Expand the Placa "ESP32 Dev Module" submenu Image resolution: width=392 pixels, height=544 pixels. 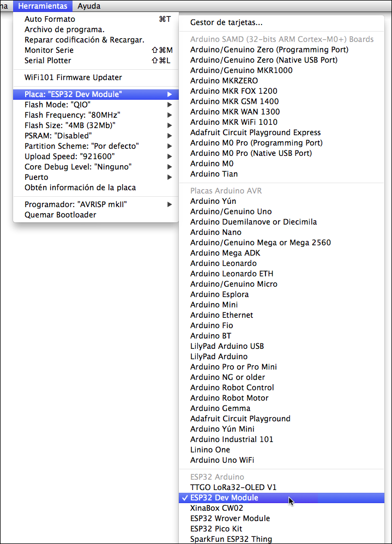[x=96, y=94]
